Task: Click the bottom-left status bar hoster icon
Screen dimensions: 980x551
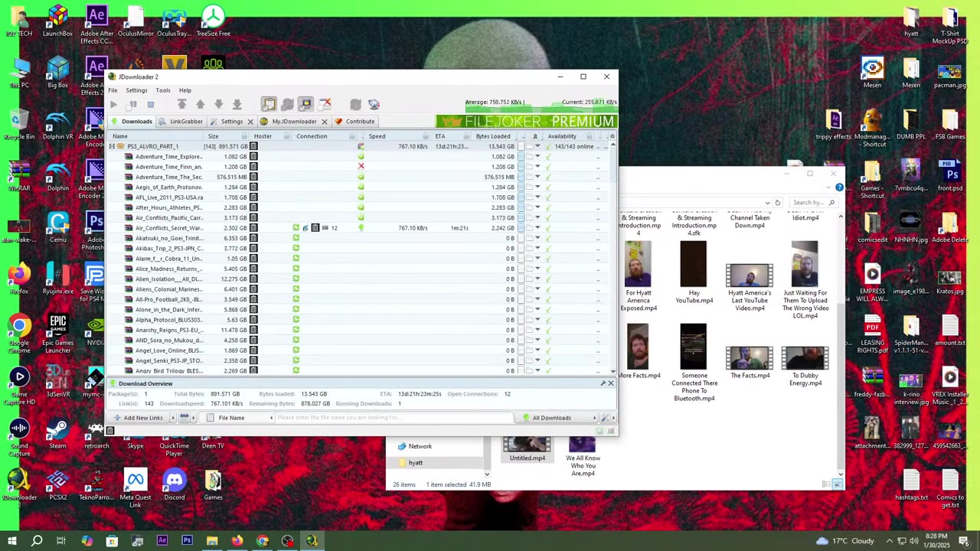Action: pos(109,431)
